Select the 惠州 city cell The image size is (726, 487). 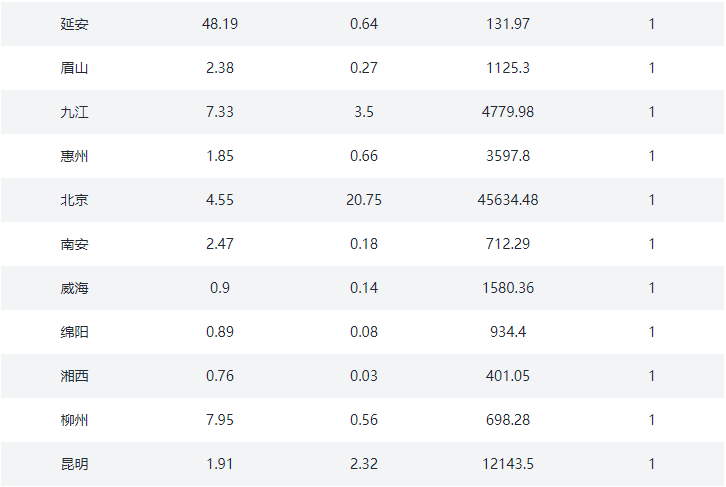click(74, 156)
